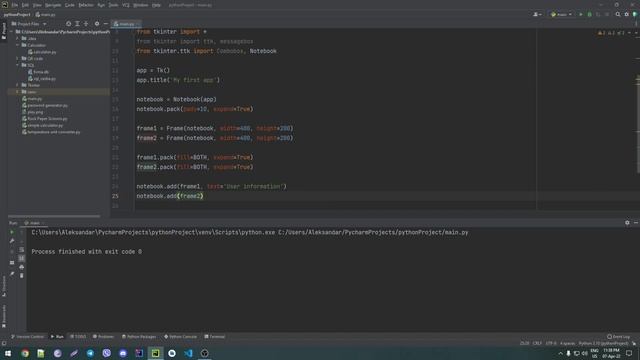Select password generator.py in project tree
Viewport: 640px width, 360px height.
pos(45,105)
